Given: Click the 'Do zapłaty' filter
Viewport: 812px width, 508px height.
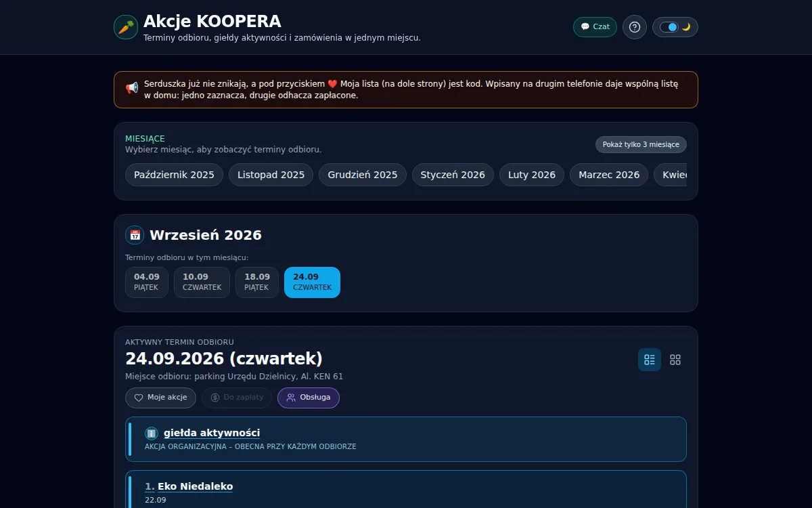Looking at the screenshot, I should pos(237,398).
